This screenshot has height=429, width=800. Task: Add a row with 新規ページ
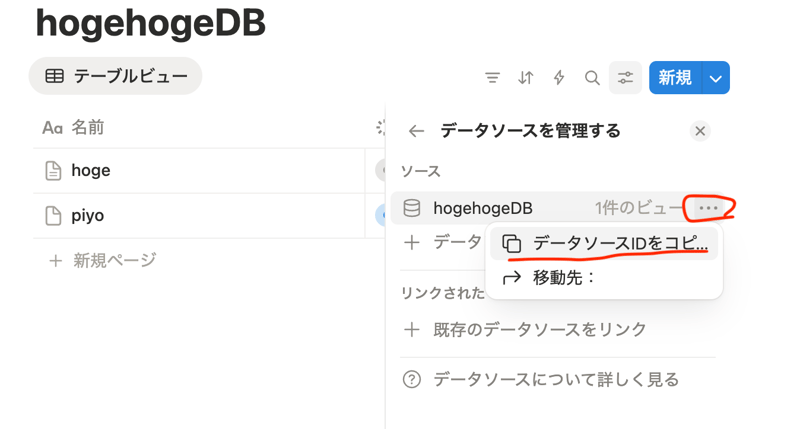click(x=114, y=260)
